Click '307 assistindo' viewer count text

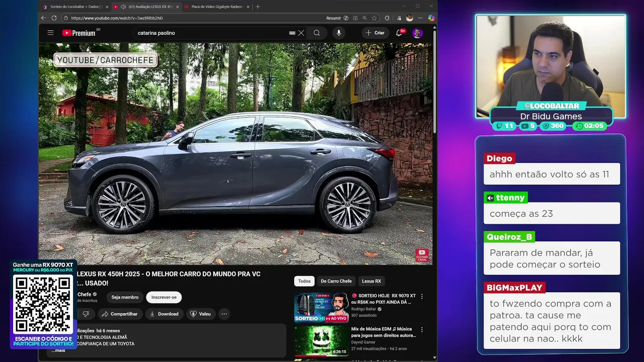[364, 315]
